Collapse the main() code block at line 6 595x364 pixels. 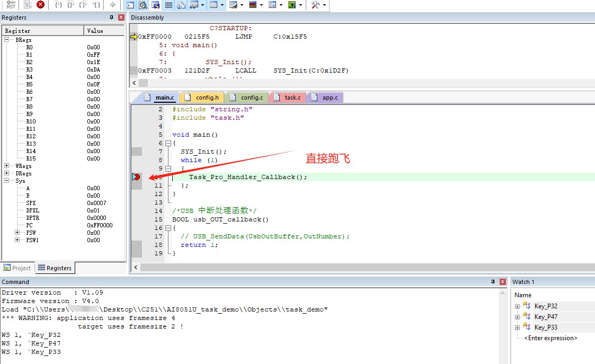click(x=168, y=144)
